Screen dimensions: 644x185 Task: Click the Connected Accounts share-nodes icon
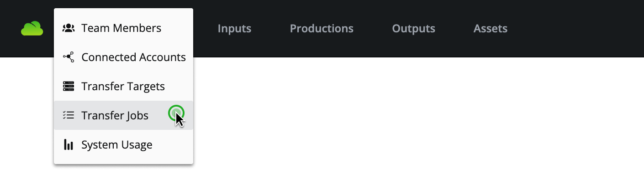[69, 57]
